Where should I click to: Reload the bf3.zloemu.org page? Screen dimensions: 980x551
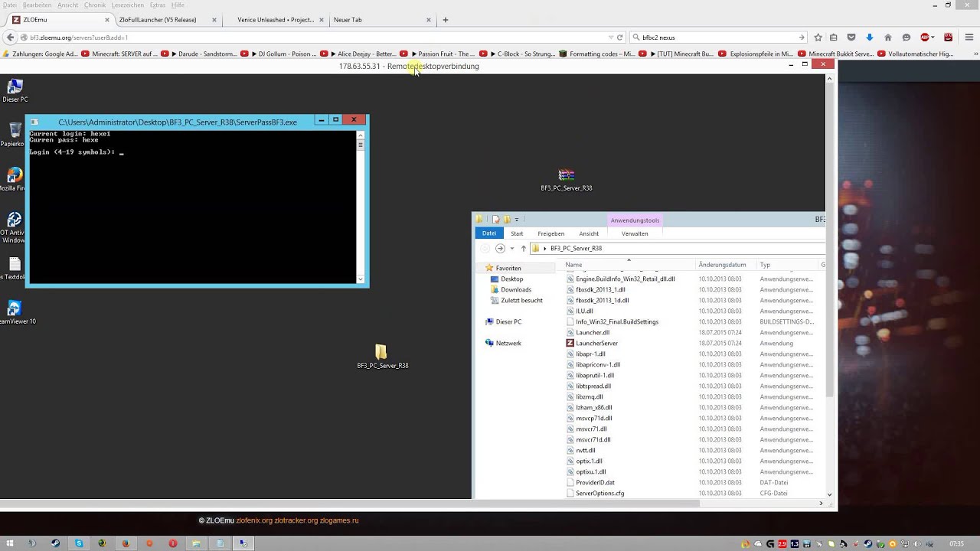click(x=619, y=37)
